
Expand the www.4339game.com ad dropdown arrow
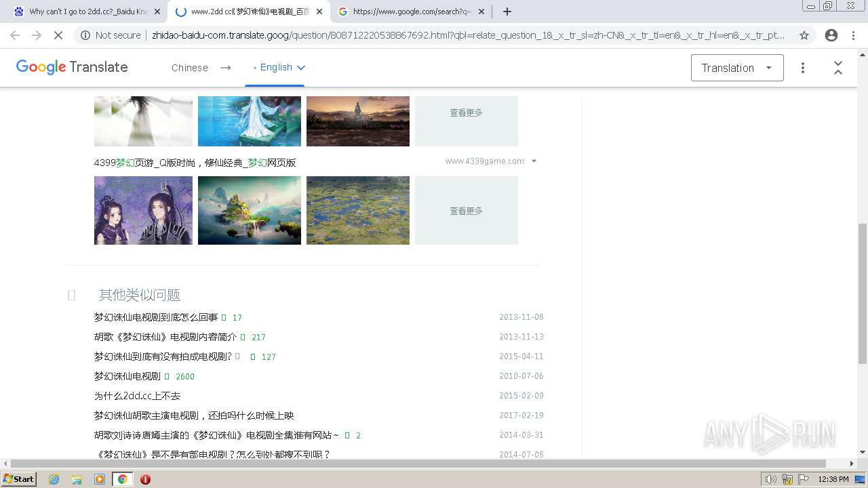[534, 161]
